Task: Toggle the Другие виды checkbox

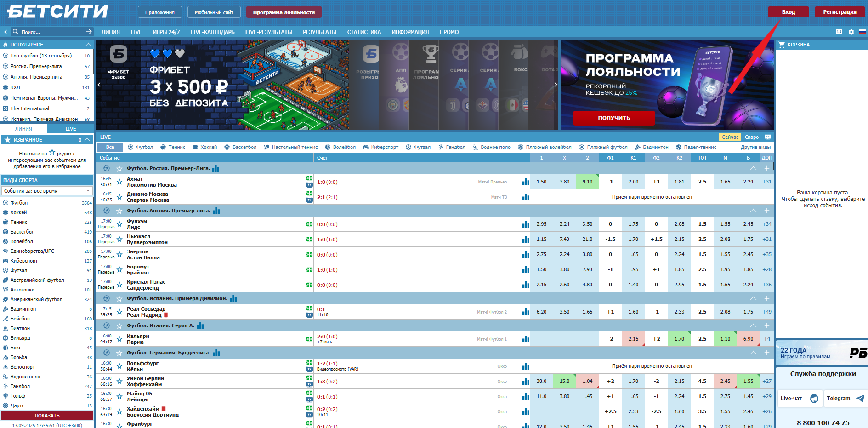Action: click(735, 147)
